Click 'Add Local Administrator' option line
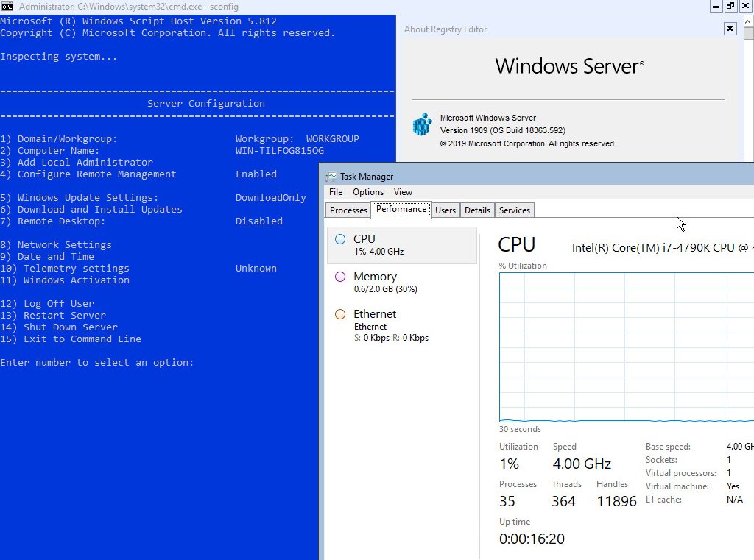 click(x=77, y=163)
